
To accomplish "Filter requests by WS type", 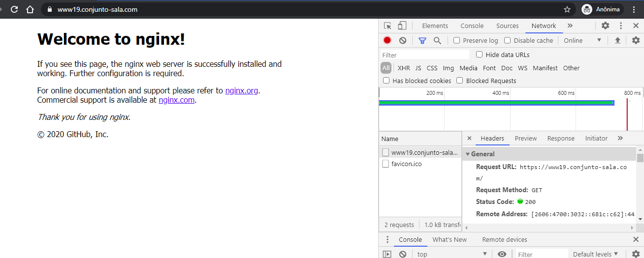I will [x=522, y=68].
